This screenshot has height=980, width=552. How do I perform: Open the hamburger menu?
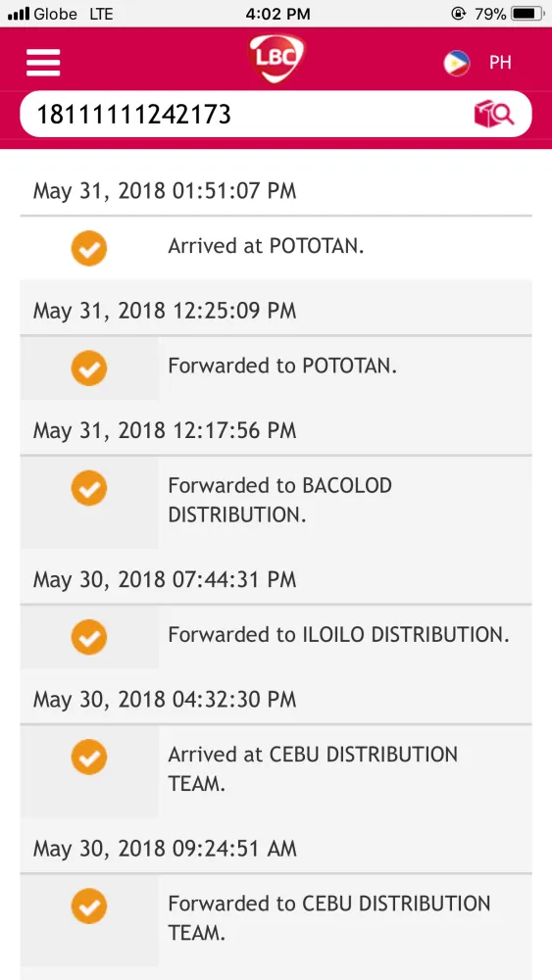43,63
